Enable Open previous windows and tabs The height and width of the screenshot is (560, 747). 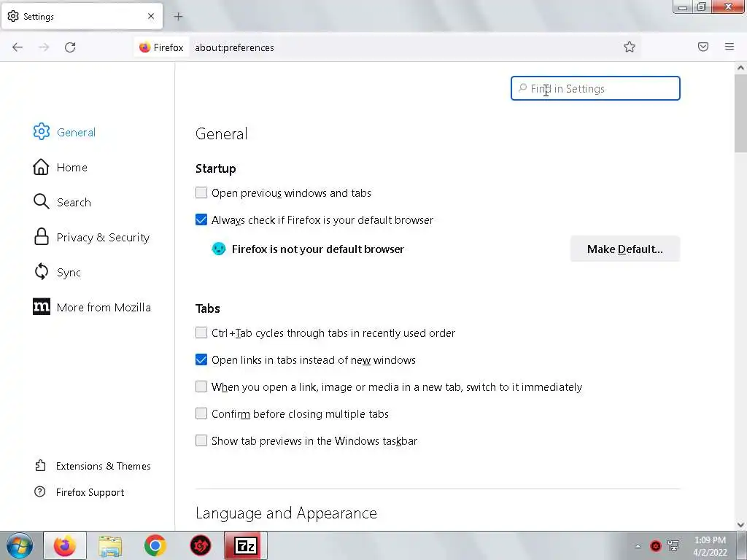[x=201, y=192]
